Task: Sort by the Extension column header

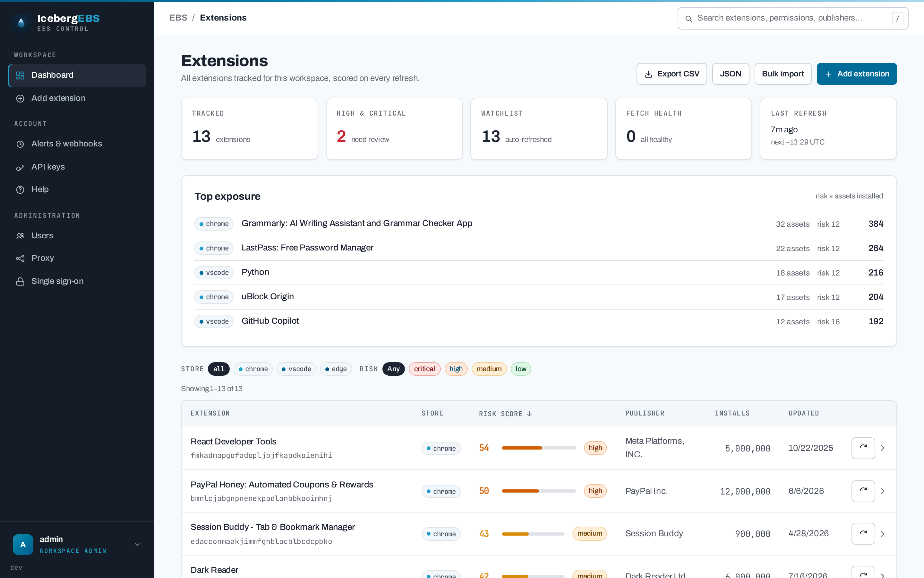Action: 210,414
